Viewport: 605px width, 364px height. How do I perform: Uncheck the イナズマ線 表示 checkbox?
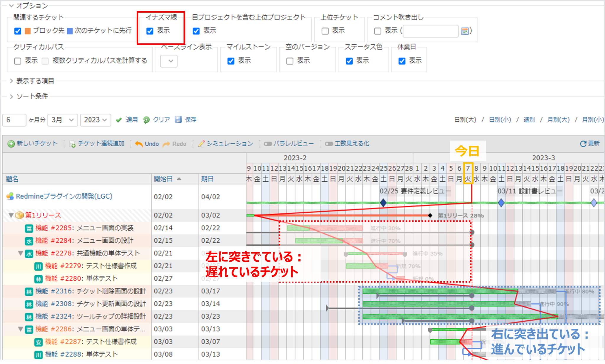click(150, 31)
